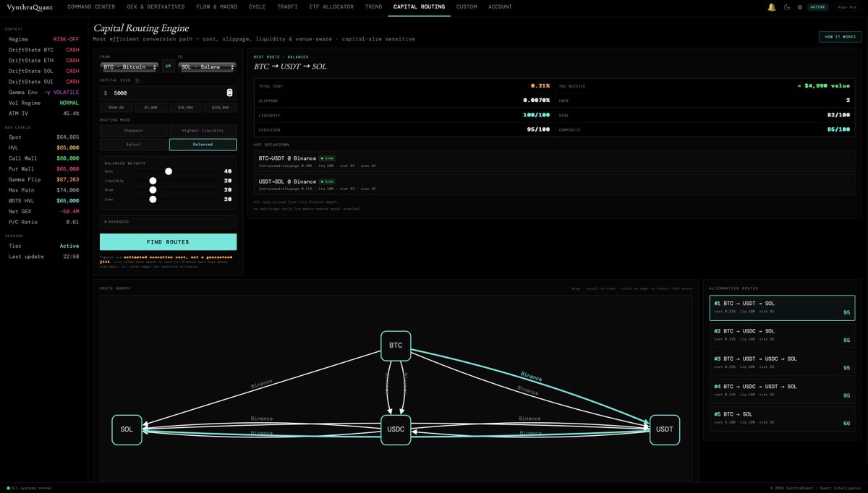Select the Safest routing mode
868x493 pixels.
(x=133, y=145)
